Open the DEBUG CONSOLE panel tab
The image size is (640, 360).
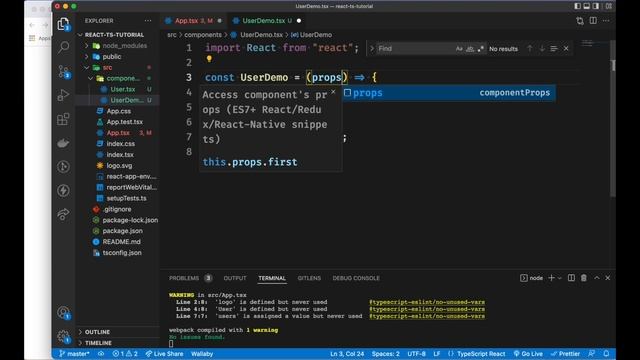[356, 278]
